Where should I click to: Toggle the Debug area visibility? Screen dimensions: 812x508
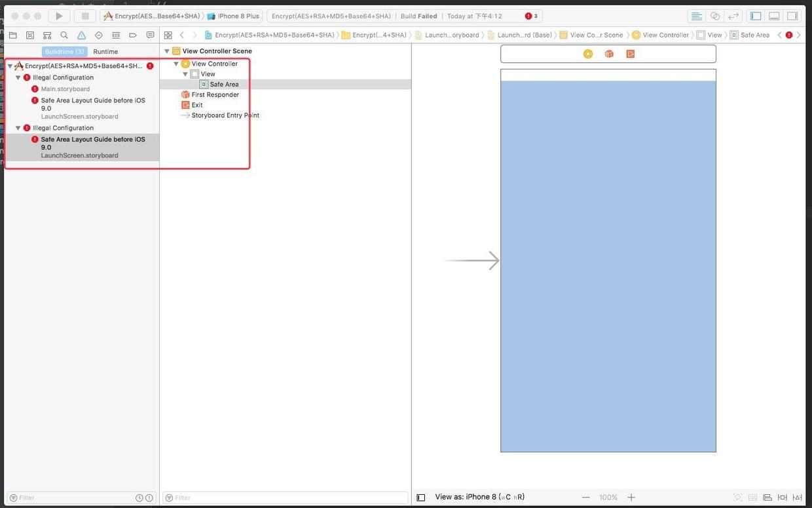pyautogui.click(x=774, y=16)
